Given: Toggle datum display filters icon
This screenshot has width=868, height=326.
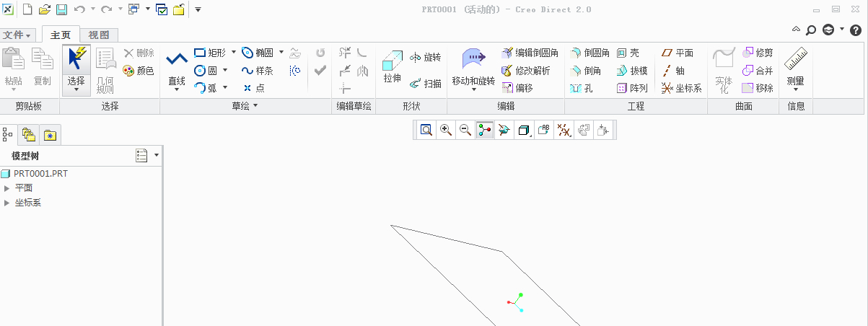Looking at the screenshot, I should 564,130.
